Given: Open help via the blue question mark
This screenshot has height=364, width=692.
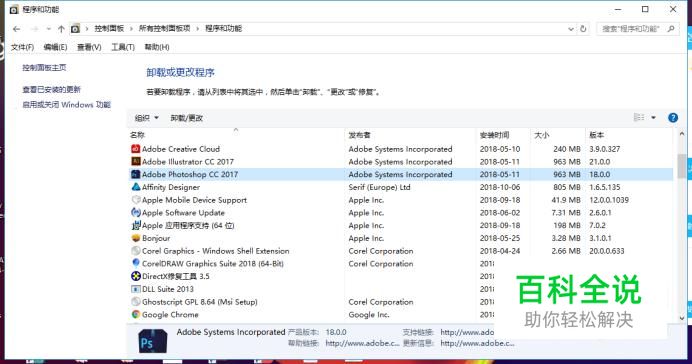Looking at the screenshot, I should [673, 118].
